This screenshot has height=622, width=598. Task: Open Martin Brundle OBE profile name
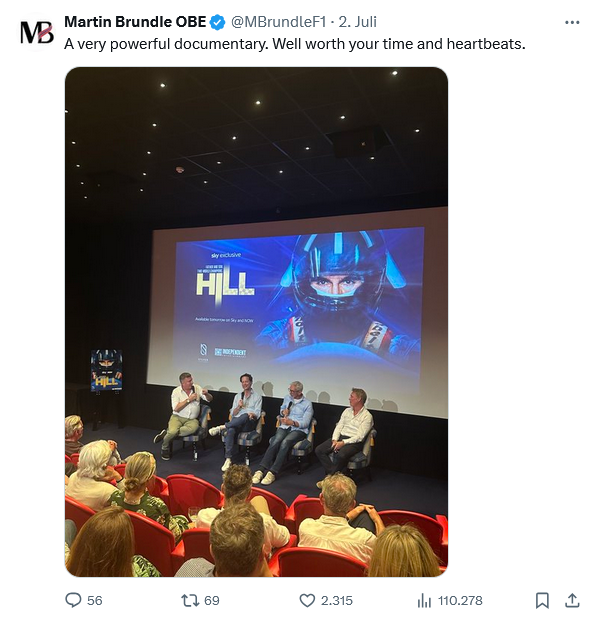pos(135,22)
